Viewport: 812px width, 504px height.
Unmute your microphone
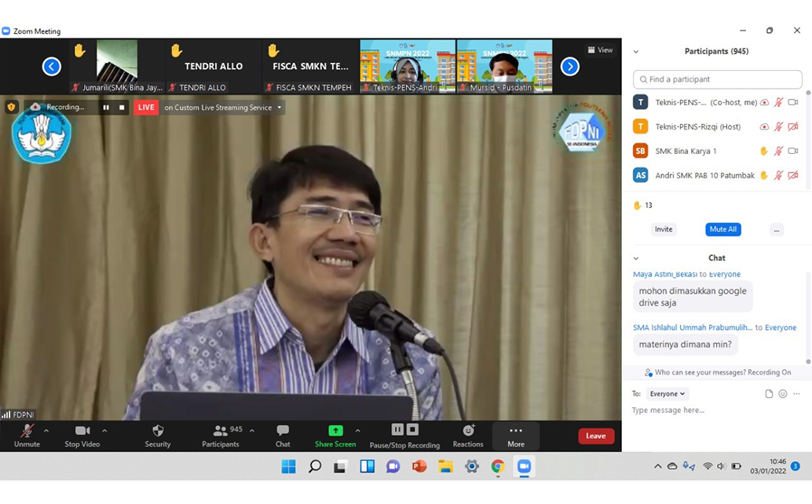click(x=27, y=434)
